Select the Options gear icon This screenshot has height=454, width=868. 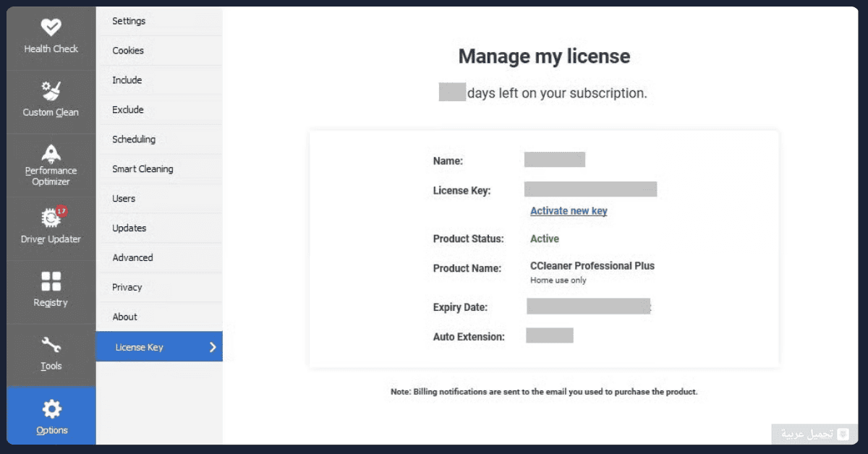(51, 409)
